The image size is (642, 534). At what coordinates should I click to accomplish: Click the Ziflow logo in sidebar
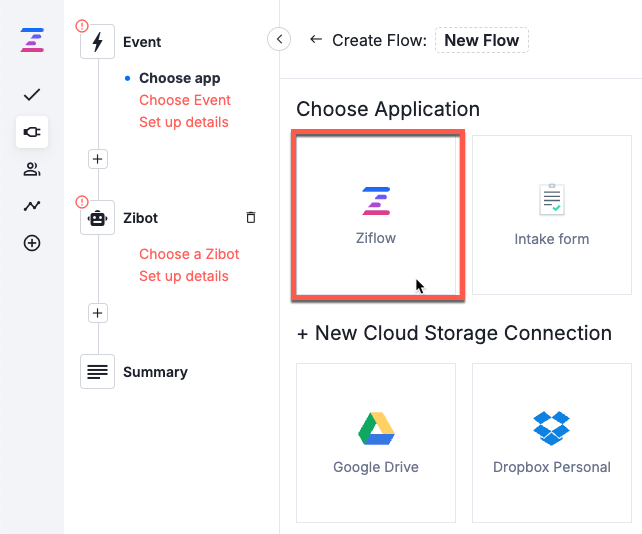[x=32, y=40]
